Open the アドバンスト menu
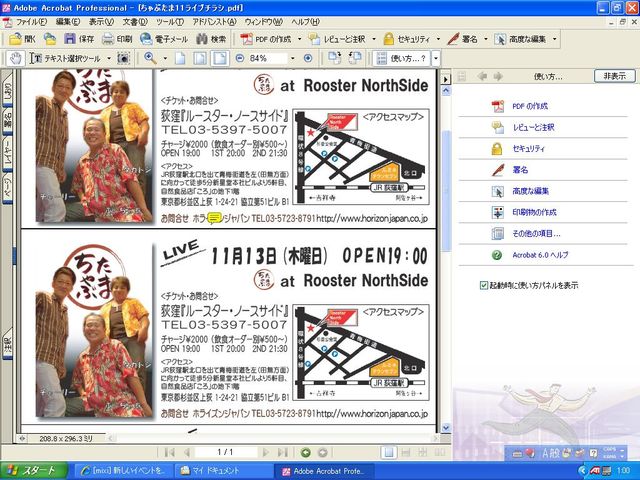Image resolution: width=640 pixels, height=480 pixels. pos(214,22)
